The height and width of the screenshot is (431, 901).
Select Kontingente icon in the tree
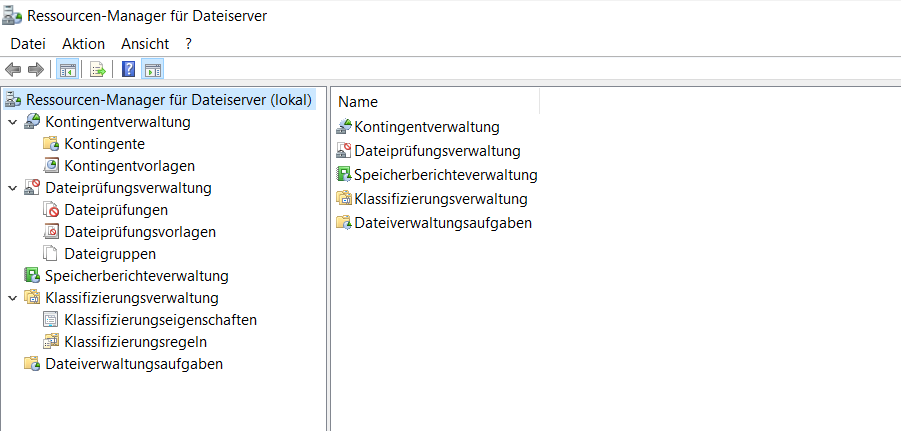[x=51, y=144]
